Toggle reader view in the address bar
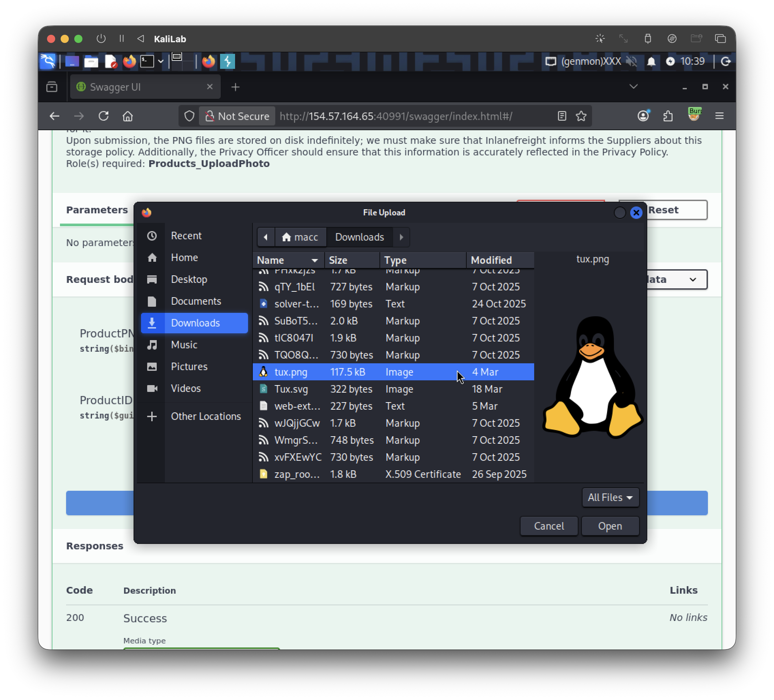 (x=562, y=116)
